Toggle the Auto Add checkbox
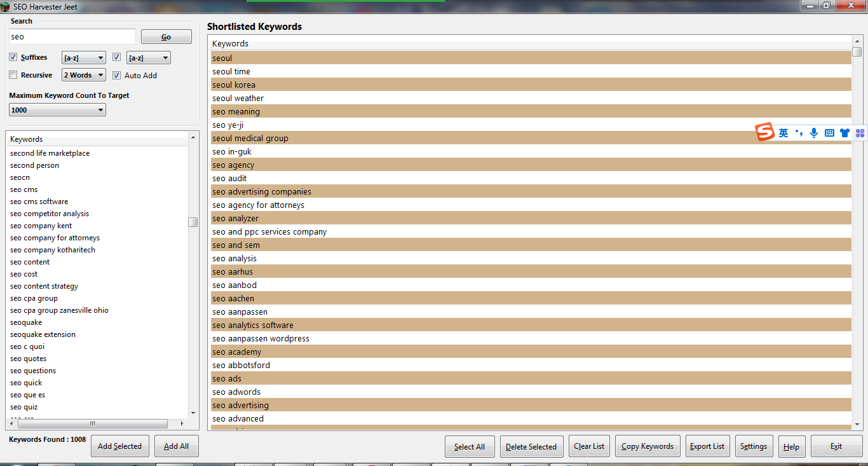This screenshot has width=868, height=466. [x=116, y=75]
